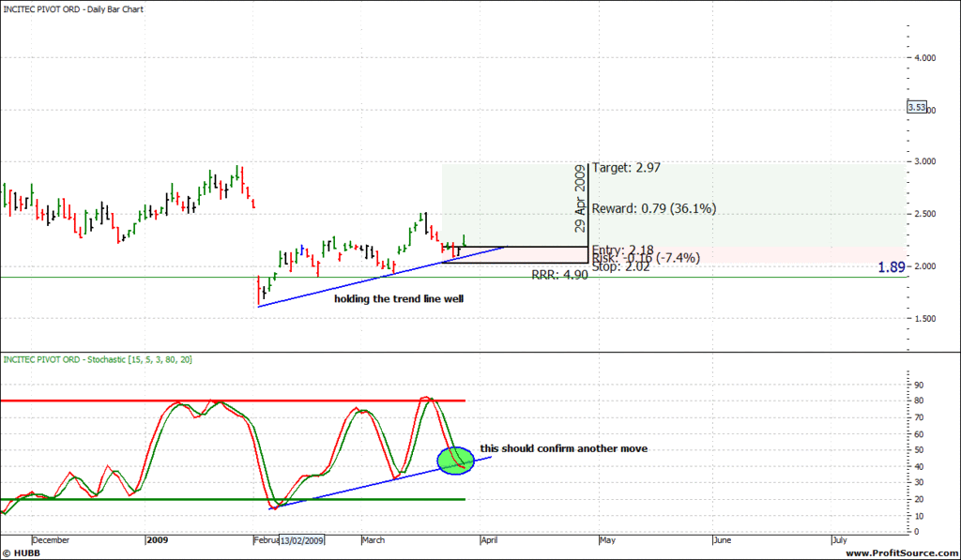
Task: Select the 'Target: 2.97' label
Action: [x=626, y=168]
